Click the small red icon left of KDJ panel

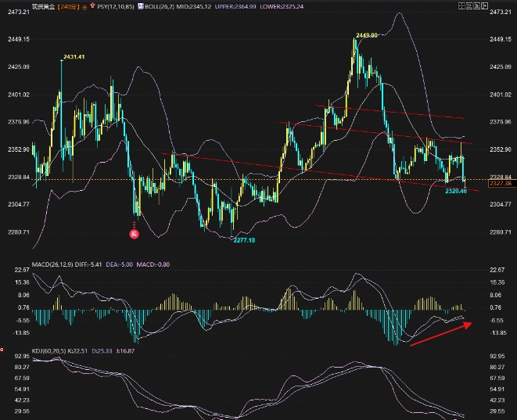point(2,350)
